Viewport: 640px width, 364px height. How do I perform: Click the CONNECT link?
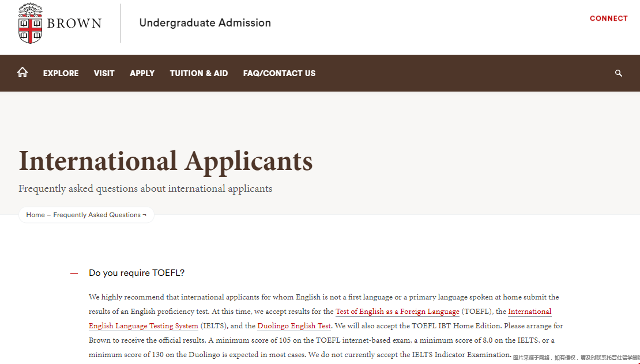click(x=608, y=18)
